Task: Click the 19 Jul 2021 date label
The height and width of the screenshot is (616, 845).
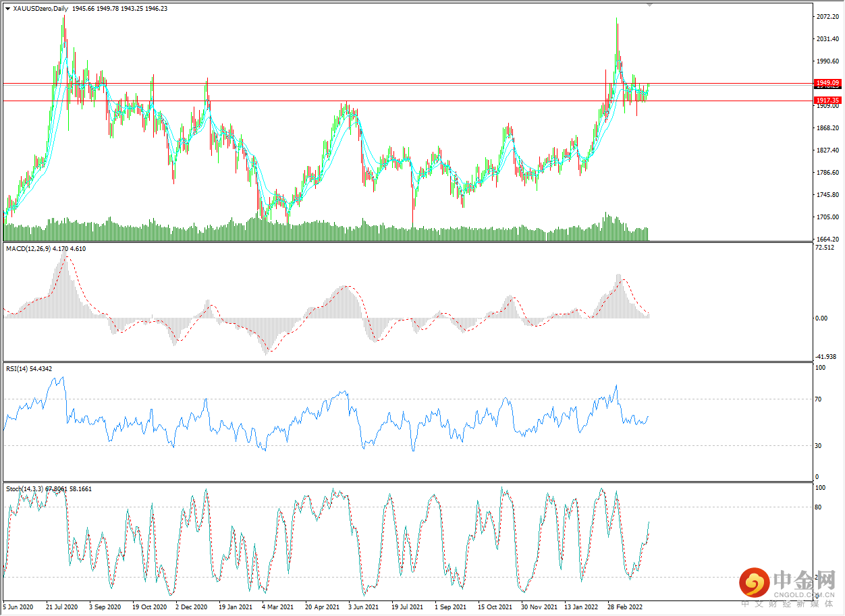Action: [x=408, y=607]
